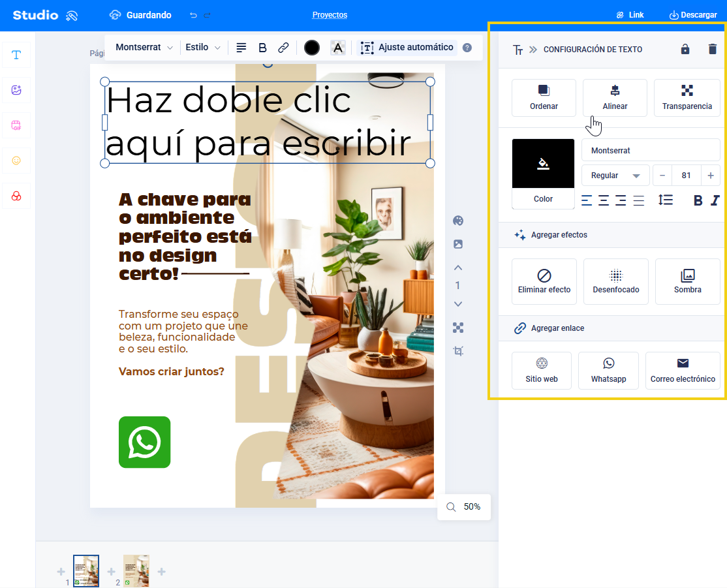
Task: Toggle Ajuste automático
Action: pyautogui.click(x=407, y=47)
